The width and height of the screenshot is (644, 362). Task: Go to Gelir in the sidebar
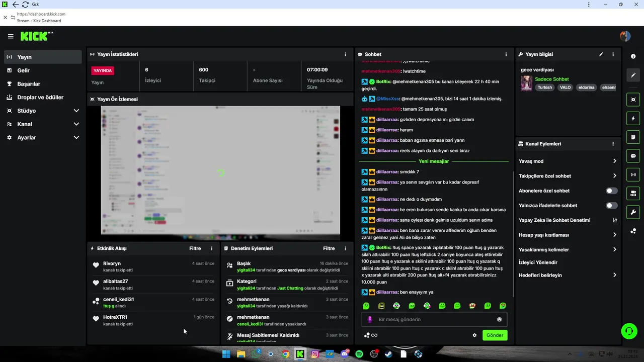[43, 70]
